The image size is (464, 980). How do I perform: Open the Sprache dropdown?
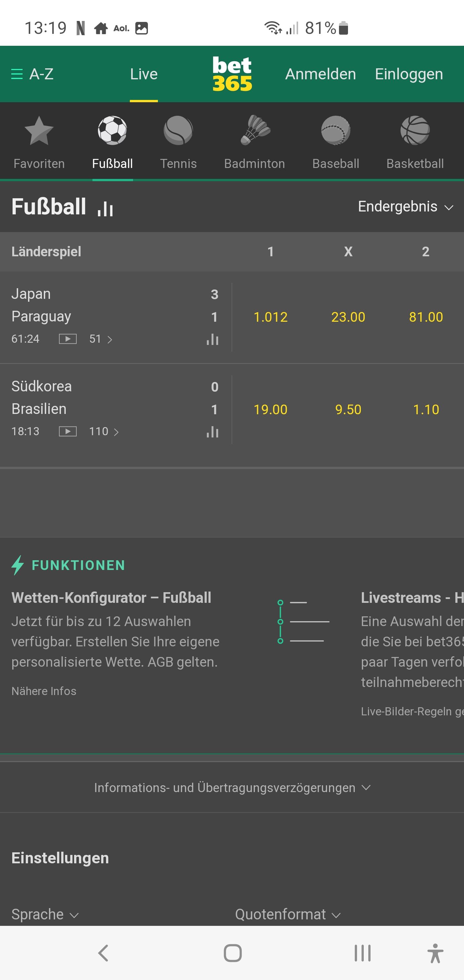coord(45,914)
